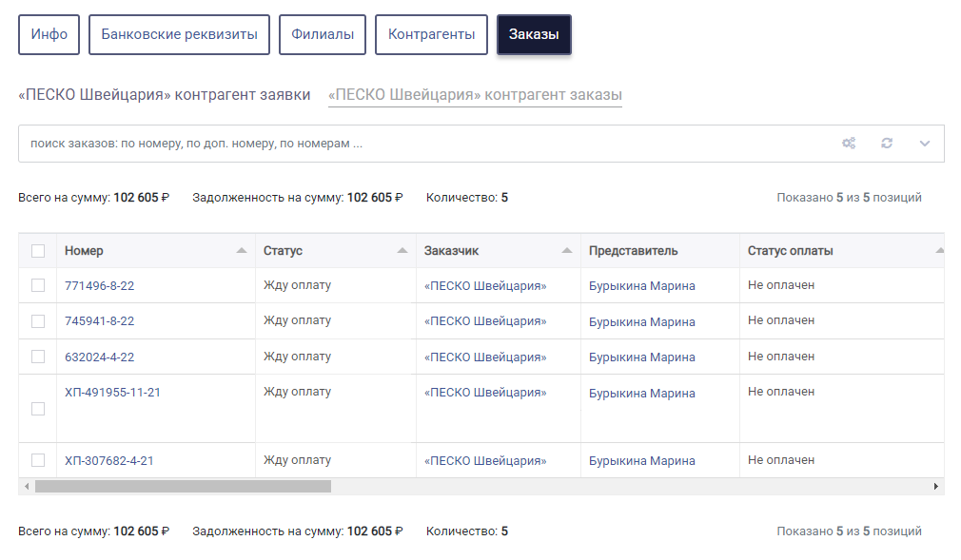
Task: Open Бурыкина Марина link in row ХП-307682-4-21
Action: [x=641, y=461]
